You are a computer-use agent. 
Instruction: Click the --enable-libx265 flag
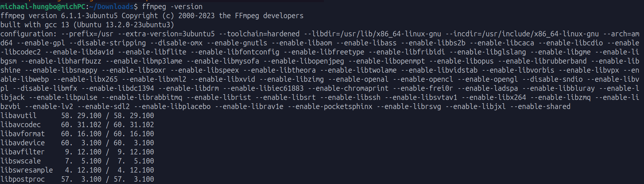(85, 79)
